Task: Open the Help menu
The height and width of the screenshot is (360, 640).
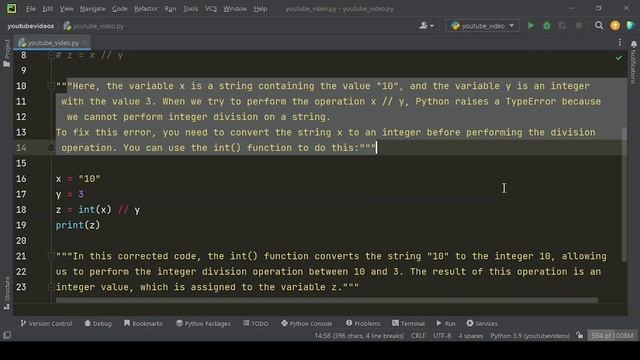Action: coord(260,9)
